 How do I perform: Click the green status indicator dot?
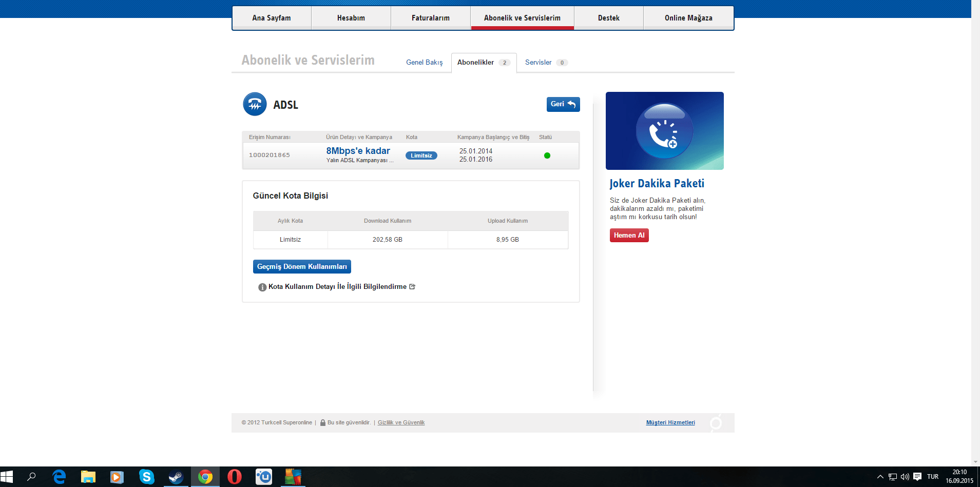tap(547, 155)
